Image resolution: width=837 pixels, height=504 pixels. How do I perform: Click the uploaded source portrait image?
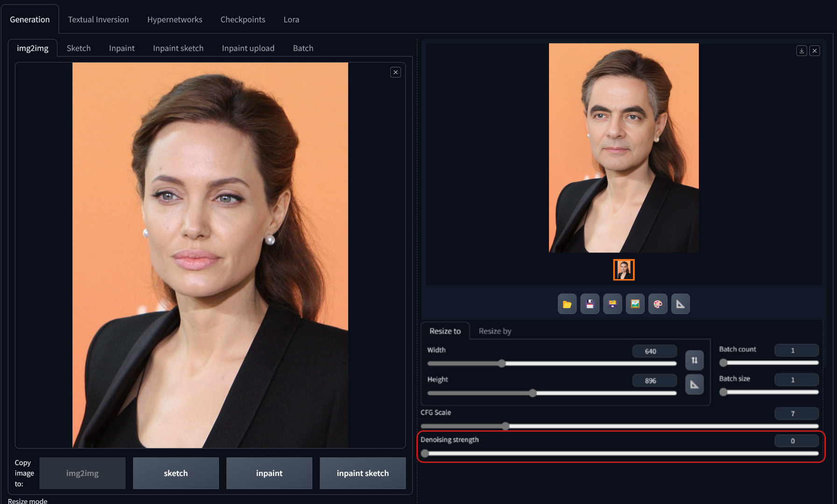210,255
